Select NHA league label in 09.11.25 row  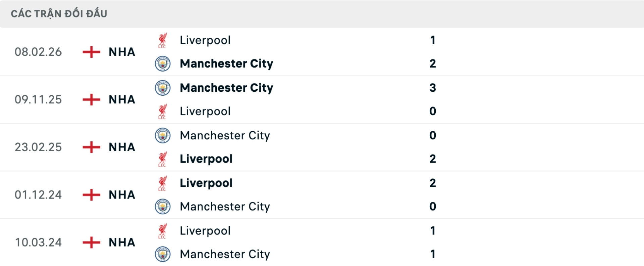point(122,100)
